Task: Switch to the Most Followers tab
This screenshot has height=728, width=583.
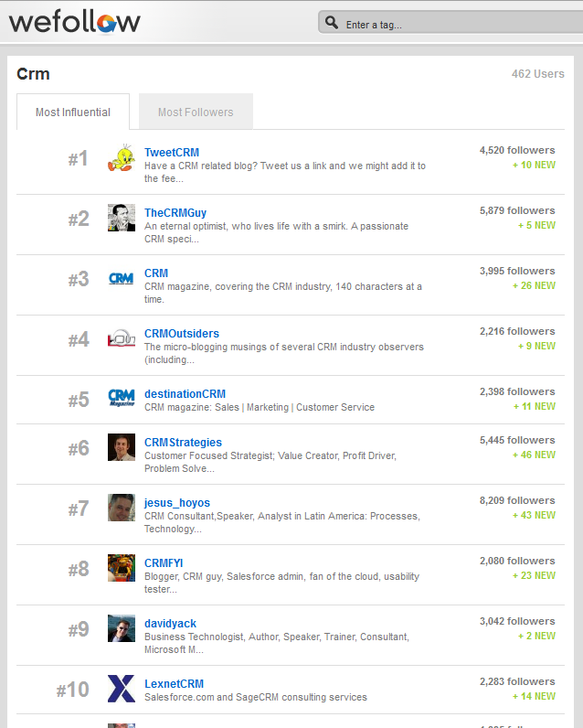Action: 196,112
